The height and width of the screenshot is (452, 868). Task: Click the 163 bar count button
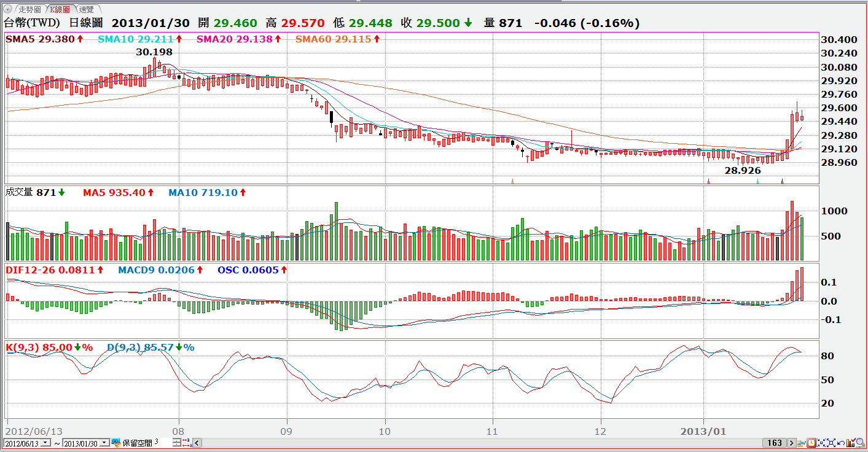775,443
